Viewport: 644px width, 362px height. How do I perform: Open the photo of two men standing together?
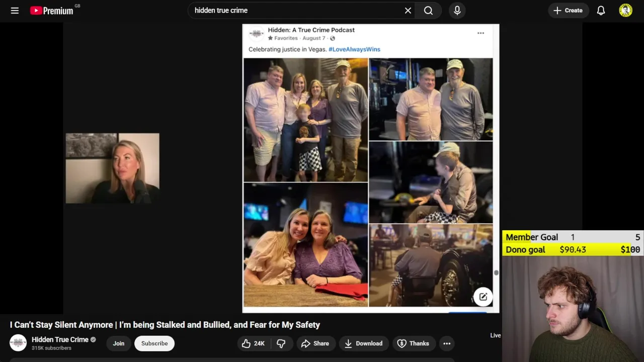point(431,99)
